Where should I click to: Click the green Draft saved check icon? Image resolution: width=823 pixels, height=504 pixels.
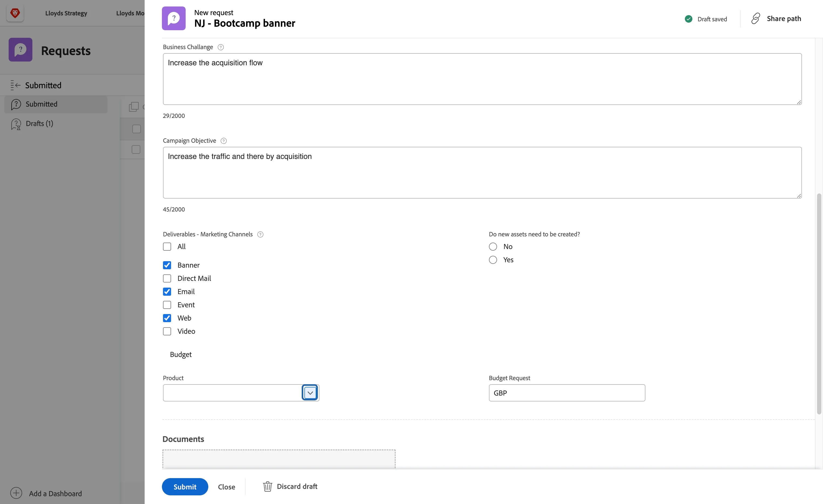[x=688, y=19]
